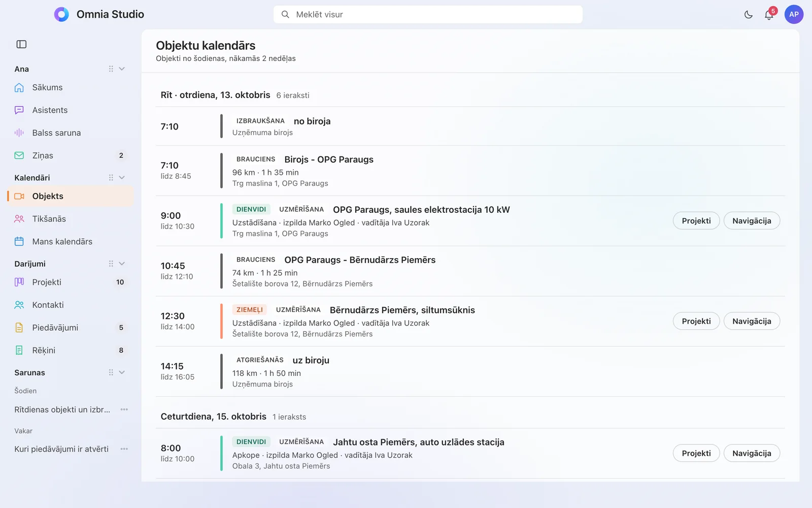The height and width of the screenshot is (508, 812).
Task: Click the Ziņas envelope icon
Action: 19,155
